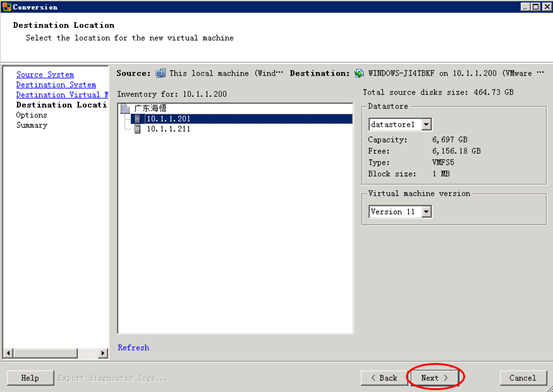Click the Next button
Viewport: 553px width, 392px height.
coord(434,378)
